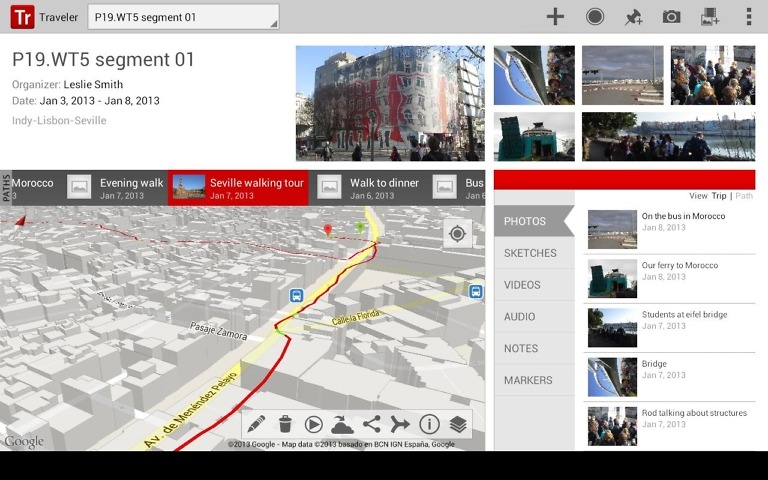The width and height of the screenshot is (768, 480).
Task: Switch view to Path
Action: (x=744, y=196)
